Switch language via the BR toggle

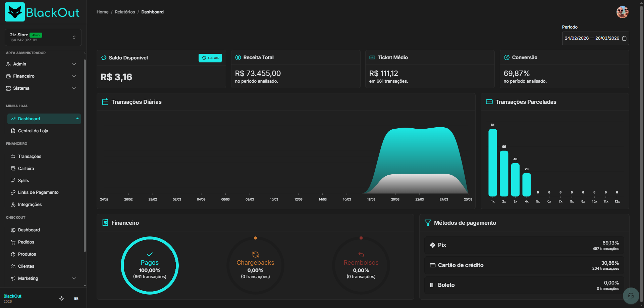[x=76, y=298]
